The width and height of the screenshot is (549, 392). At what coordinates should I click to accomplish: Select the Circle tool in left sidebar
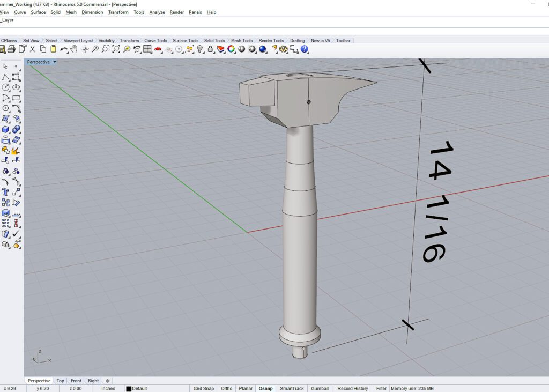pos(5,87)
